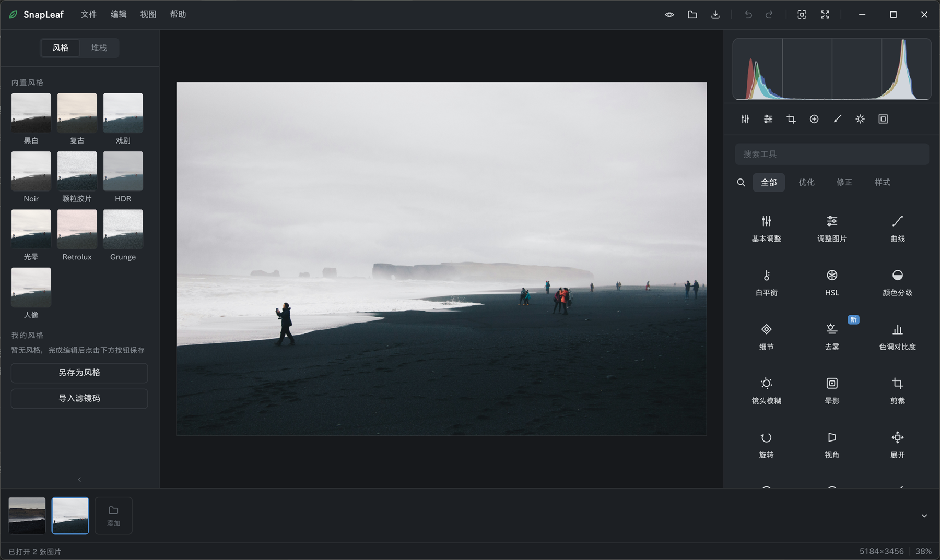Click the download/export icon in top toolbar
The width and height of the screenshot is (940, 560).
[715, 15]
